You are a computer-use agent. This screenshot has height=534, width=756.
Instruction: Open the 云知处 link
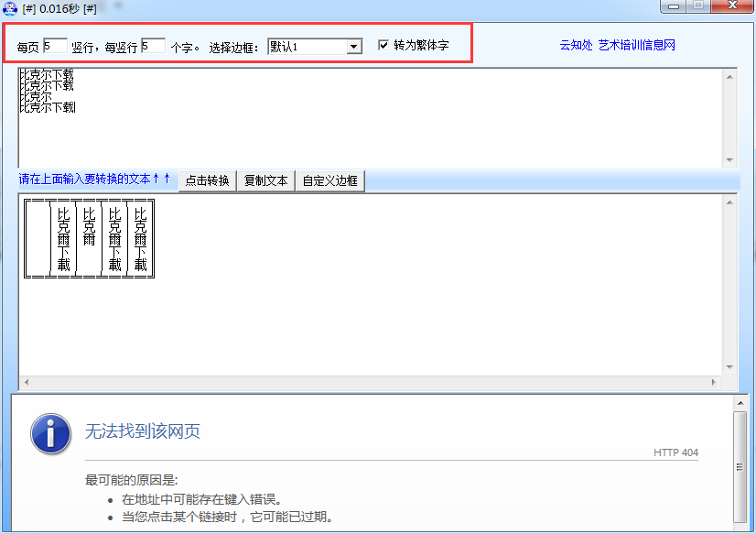576,45
